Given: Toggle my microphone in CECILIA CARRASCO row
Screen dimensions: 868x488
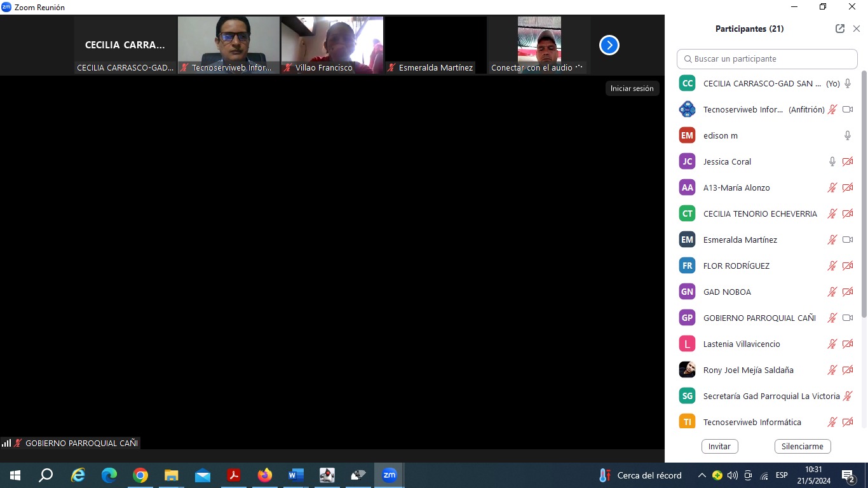Looking at the screenshot, I should coord(847,83).
